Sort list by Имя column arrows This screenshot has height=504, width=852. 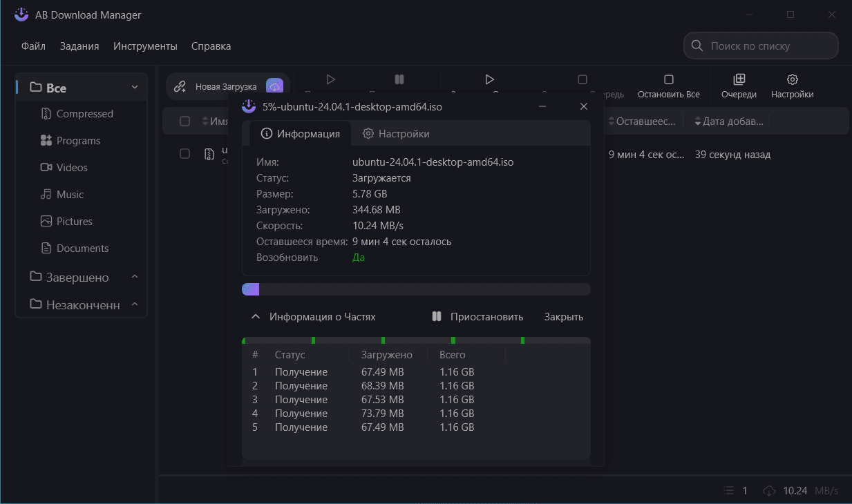tap(205, 122)
